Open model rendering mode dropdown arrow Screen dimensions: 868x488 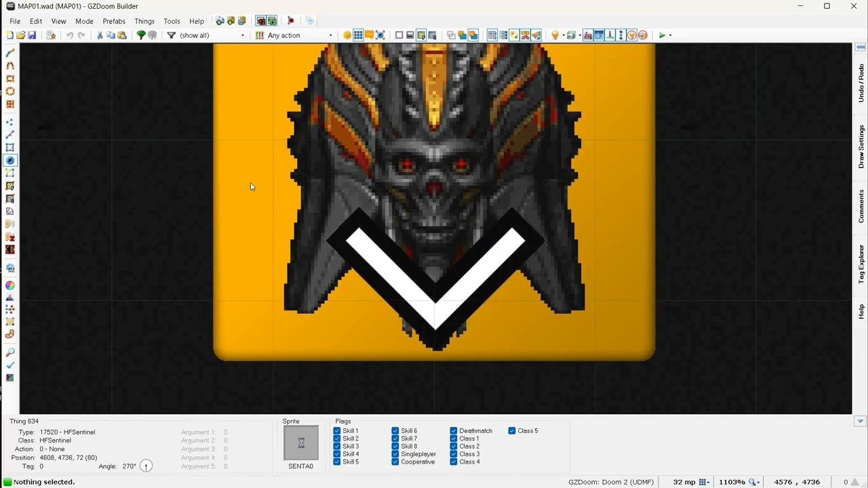pos(580,35)
